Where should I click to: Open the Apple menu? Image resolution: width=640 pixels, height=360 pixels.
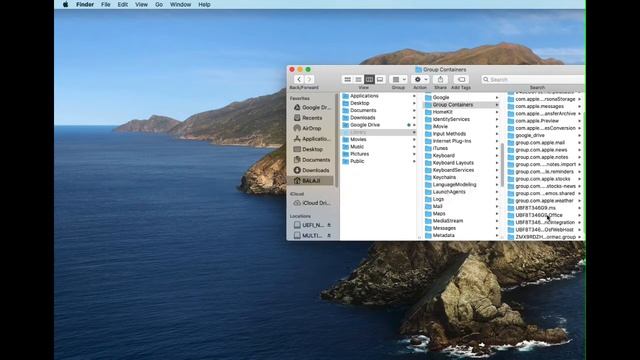coord(65,4)
